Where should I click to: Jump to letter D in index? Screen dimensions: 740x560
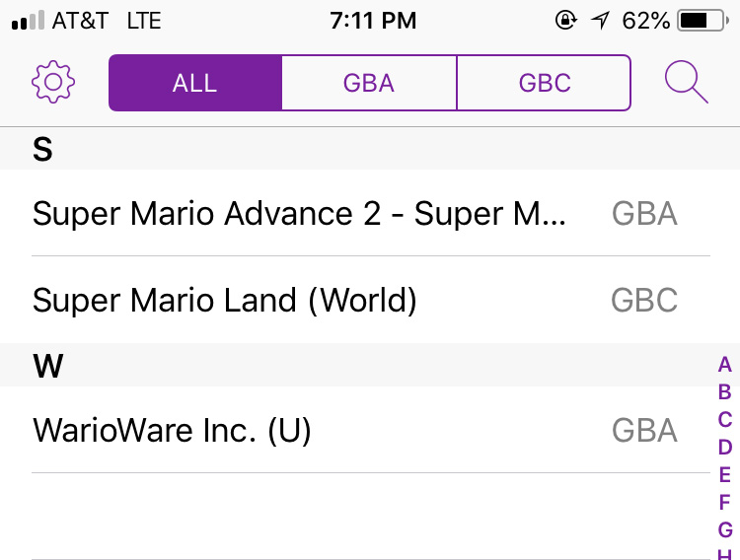(x=724, y=448)
